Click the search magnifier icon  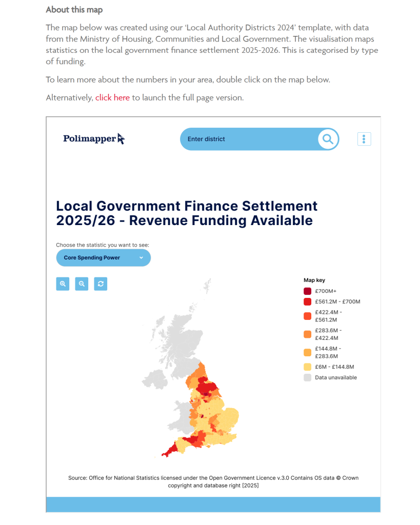[328, 139]
